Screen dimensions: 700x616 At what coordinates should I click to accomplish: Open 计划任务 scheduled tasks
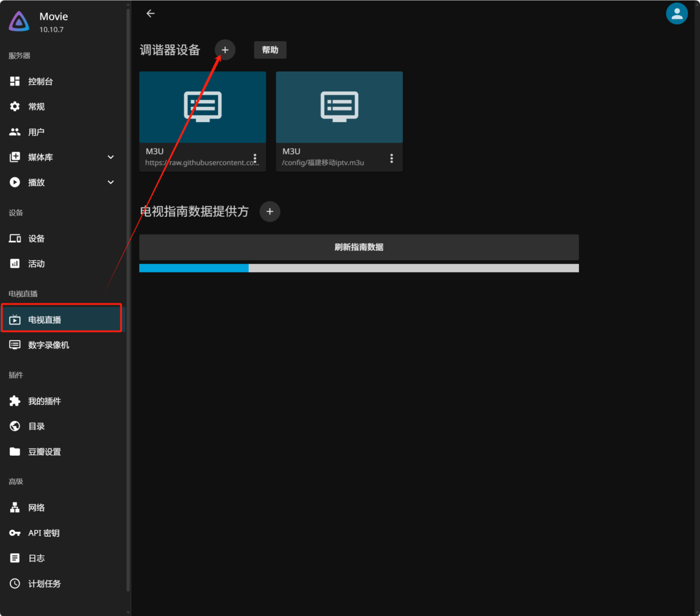click(62, 583)
